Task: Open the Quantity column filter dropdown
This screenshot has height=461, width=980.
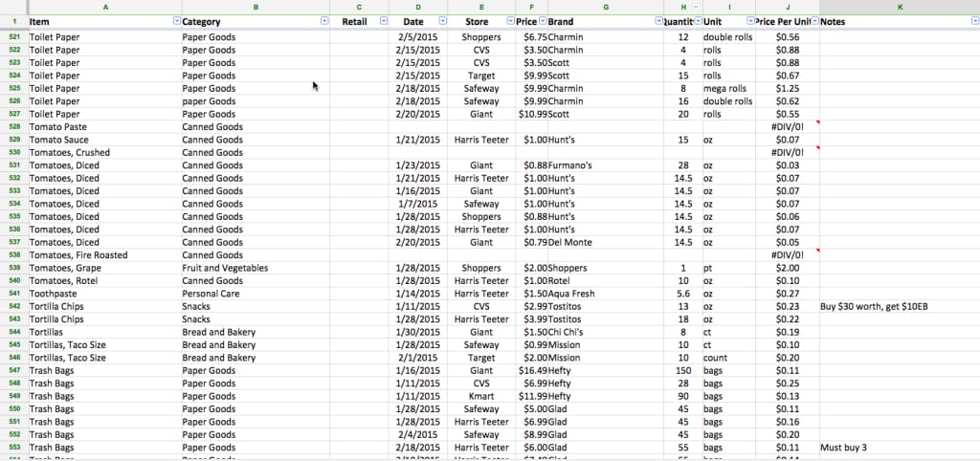Action: (698, 21)
